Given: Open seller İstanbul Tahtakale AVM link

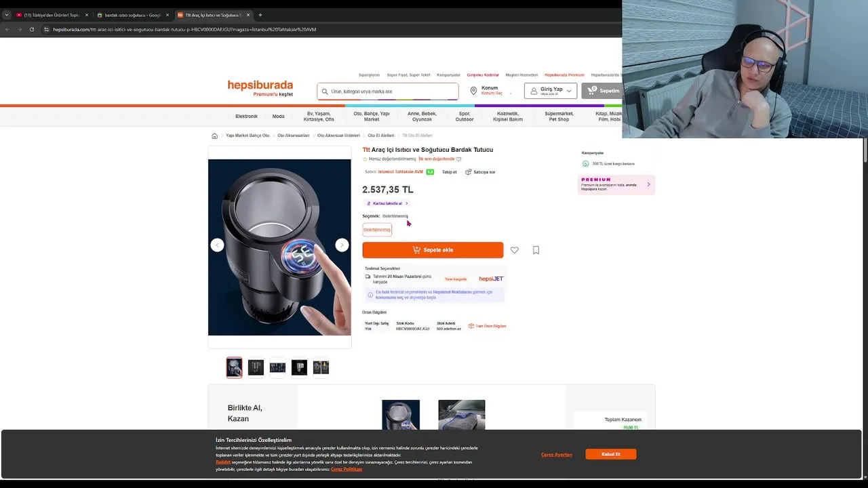Looking at the screenshot, I should tap(400, 172).
